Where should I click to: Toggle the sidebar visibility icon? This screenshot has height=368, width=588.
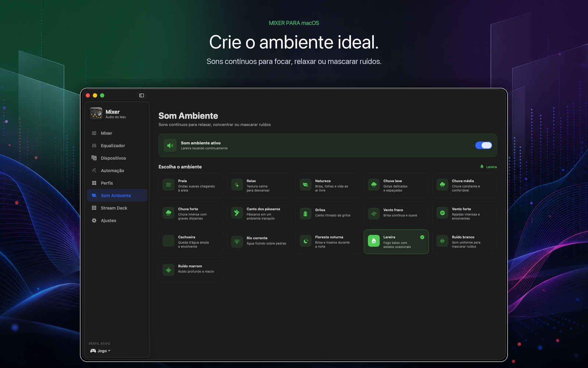tap(141, 95)
